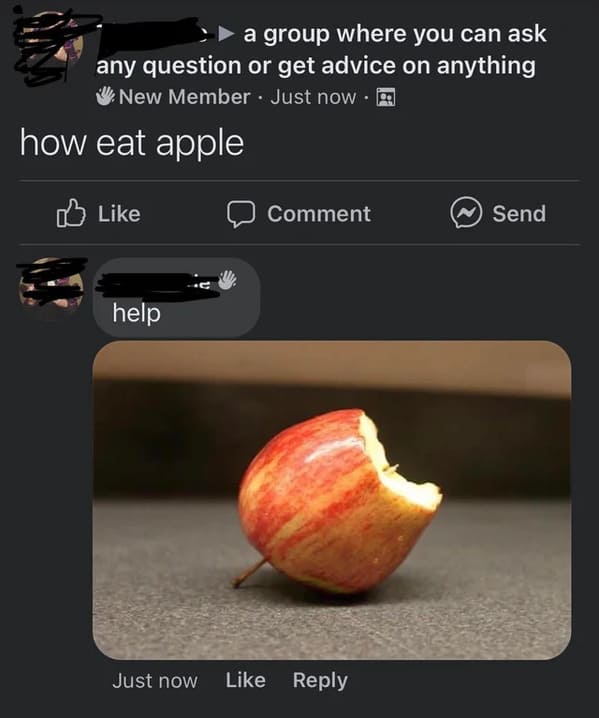Viewport: 599px width, 718px height.
Task: Click the 'help' comment bubble
Action: pos(176,297)
